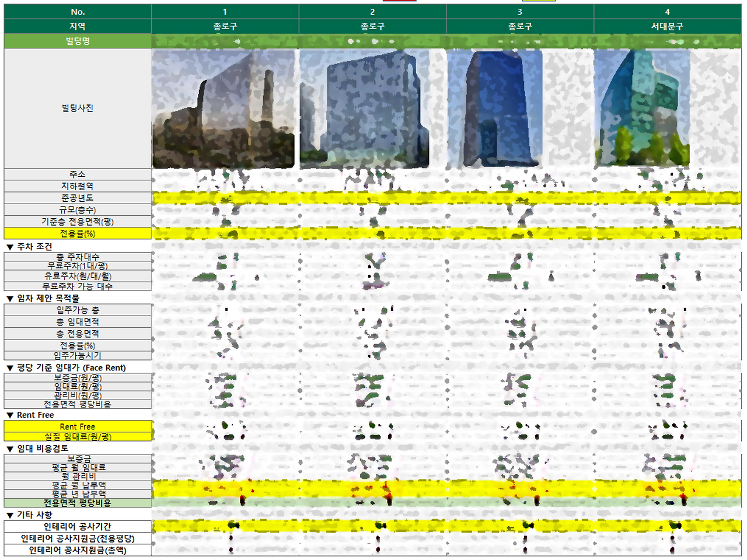The width and height of the screenshot is (747, 560).
Task: Click the 종로구 cell under column 3
Action: tap(520, 26)
